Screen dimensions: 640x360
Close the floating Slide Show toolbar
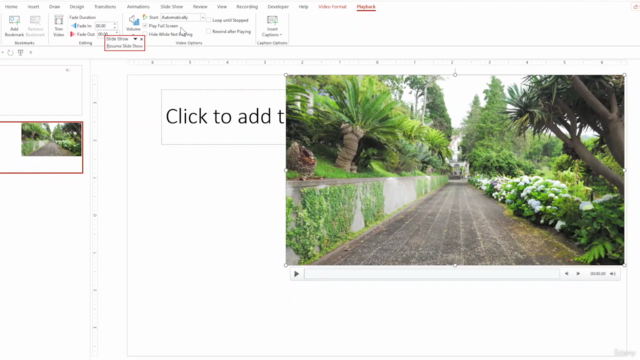point(142,39)
